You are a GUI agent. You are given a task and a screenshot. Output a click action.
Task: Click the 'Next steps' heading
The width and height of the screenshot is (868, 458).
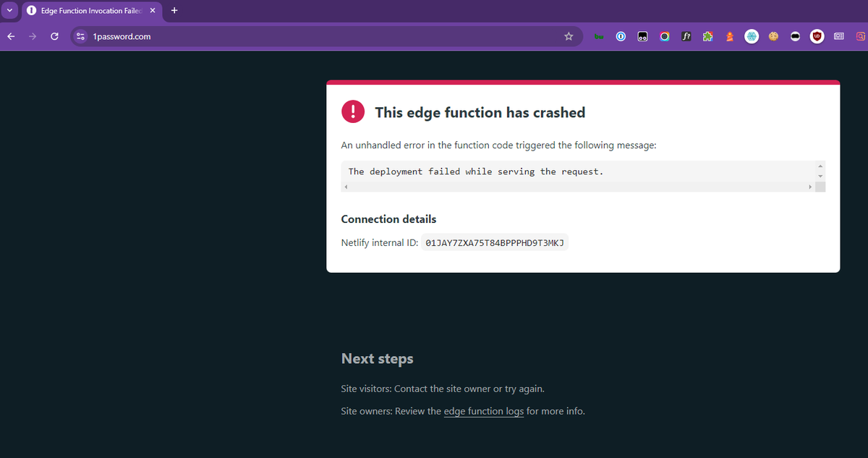(377, 359)
